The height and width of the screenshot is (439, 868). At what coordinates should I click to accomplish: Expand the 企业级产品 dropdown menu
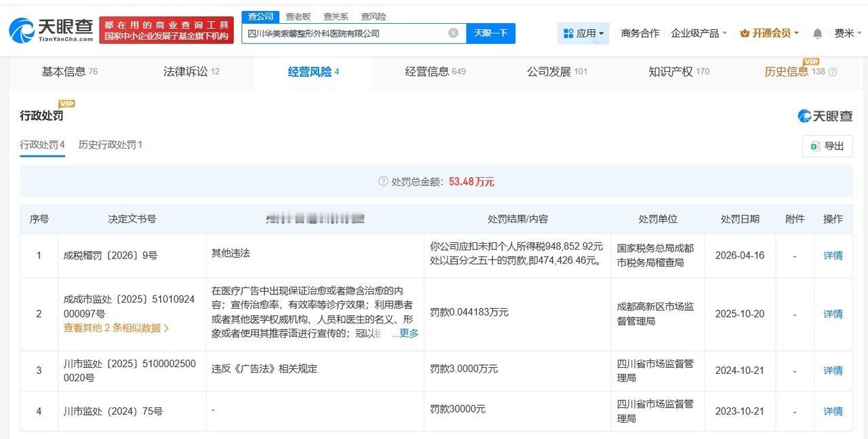[x=694, y=32]
